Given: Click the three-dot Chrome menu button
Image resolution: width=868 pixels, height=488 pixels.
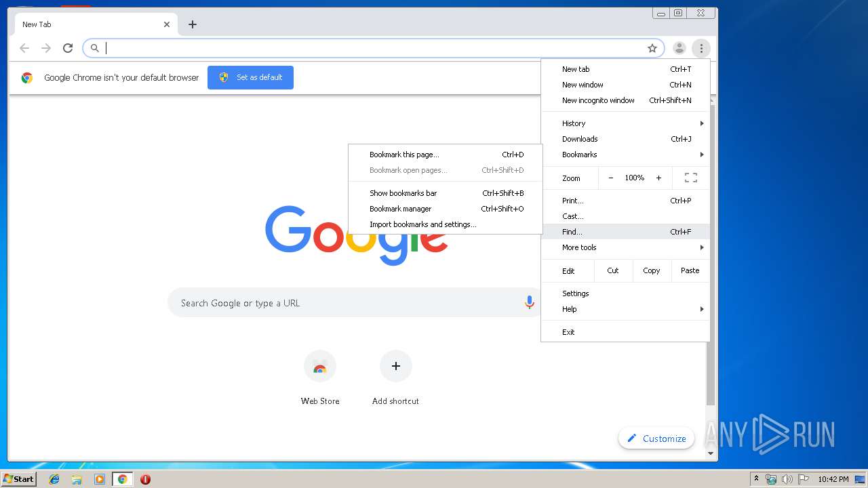Looking at the screenshot, I should click(701, 48).
